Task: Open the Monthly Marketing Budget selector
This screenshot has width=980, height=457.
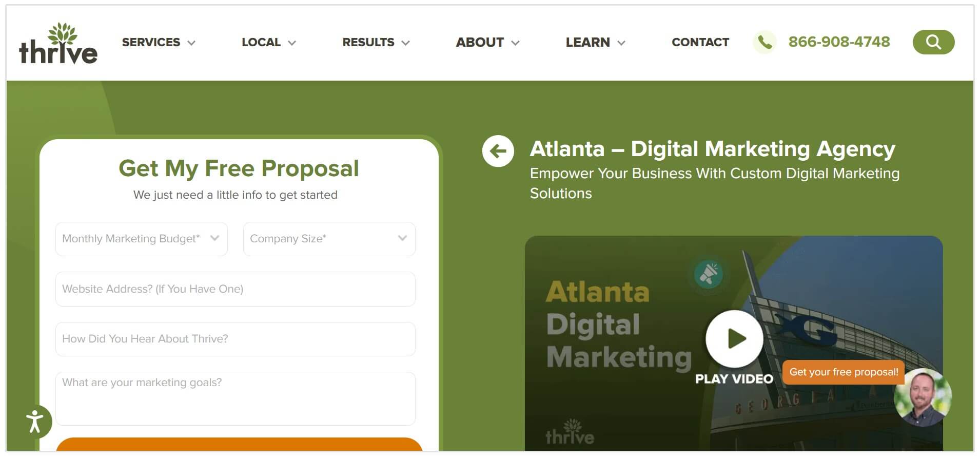Action: pos(141,239)
